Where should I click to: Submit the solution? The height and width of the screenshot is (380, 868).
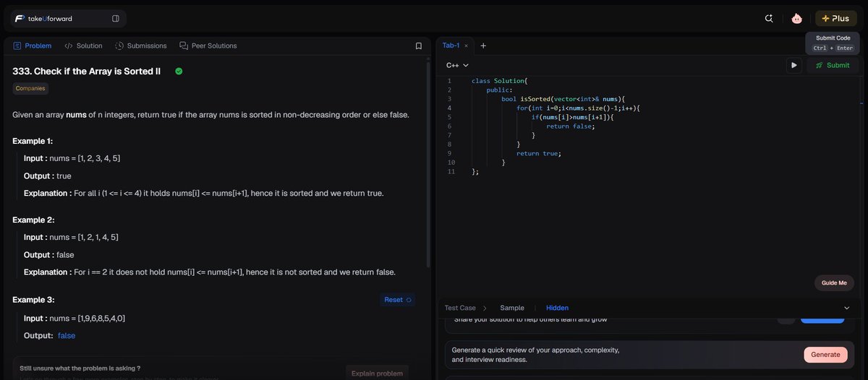click(x=833, y=65)
